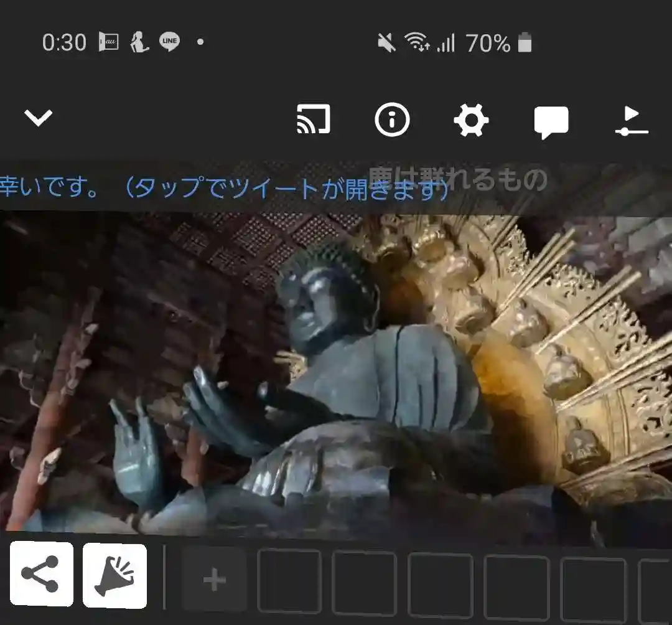This screenshot has width=672, height=625.
Task: Select the second empty slot after the plus button
Action: click(365, 582)
